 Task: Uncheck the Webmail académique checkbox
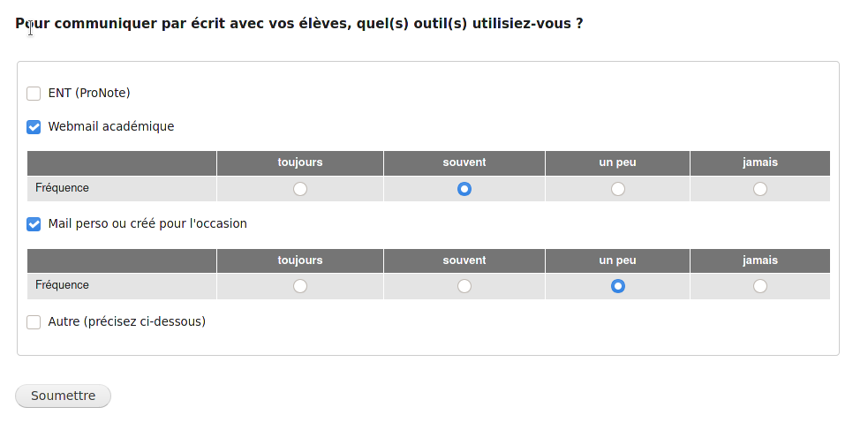(x=34, y=127)
